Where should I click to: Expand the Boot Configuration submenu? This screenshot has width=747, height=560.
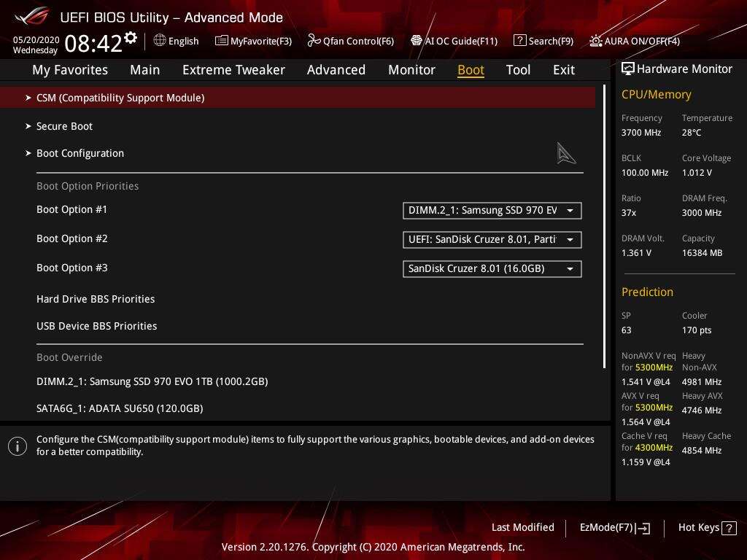80,153
